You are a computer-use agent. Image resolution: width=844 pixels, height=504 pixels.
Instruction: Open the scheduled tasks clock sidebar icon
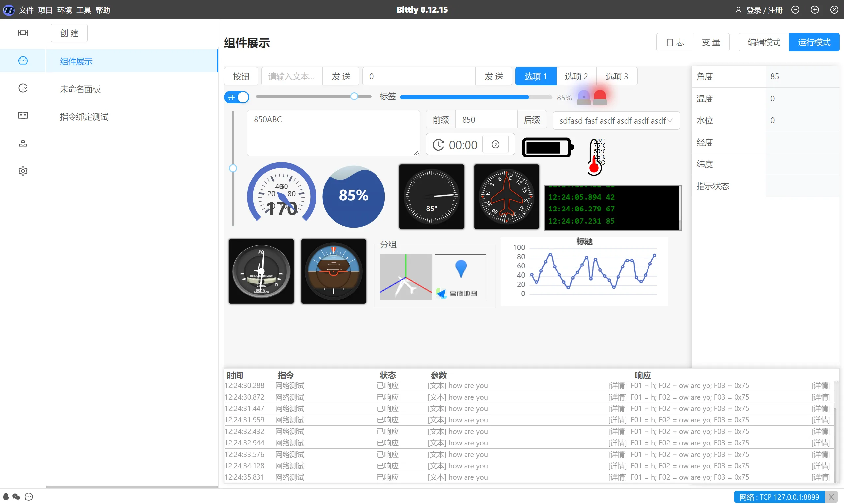coord(23,88)
